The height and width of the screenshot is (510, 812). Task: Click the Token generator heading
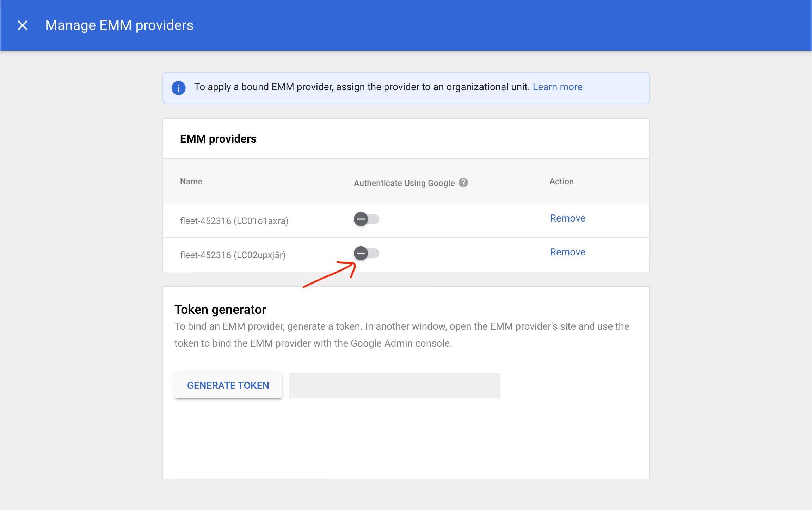220,310
